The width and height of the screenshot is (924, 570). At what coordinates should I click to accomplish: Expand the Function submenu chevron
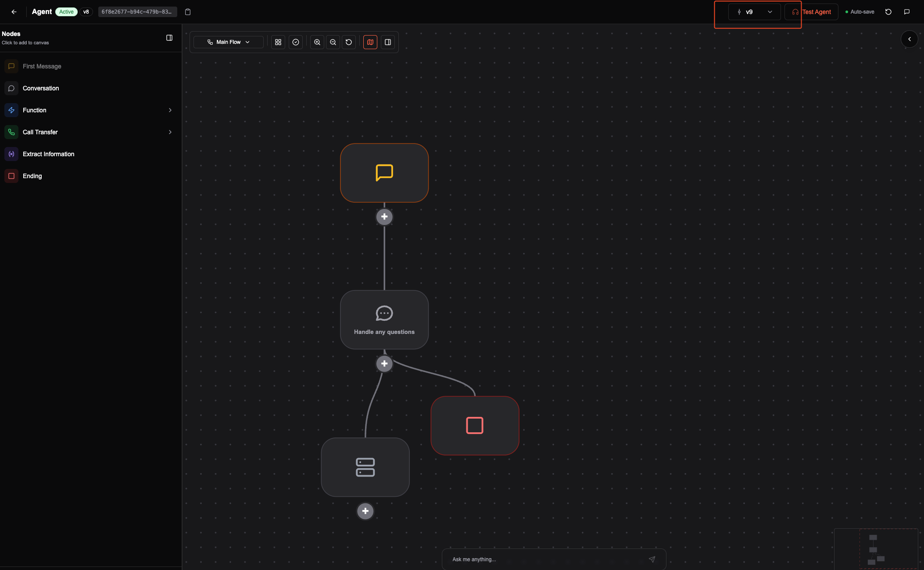[x=170, y=110]
